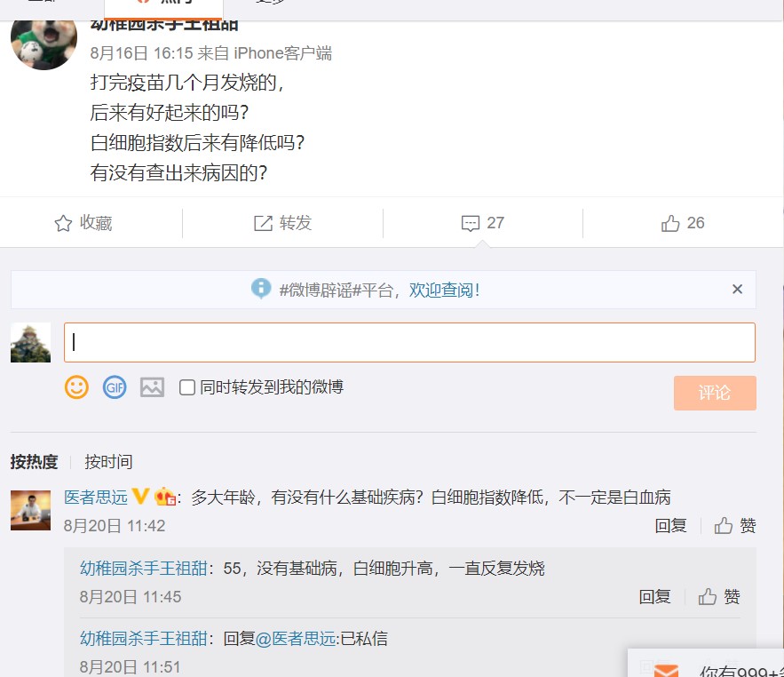Open the comments bubble icon showing 27
Viewport: 784px width, 677px height.
(470, 223)
